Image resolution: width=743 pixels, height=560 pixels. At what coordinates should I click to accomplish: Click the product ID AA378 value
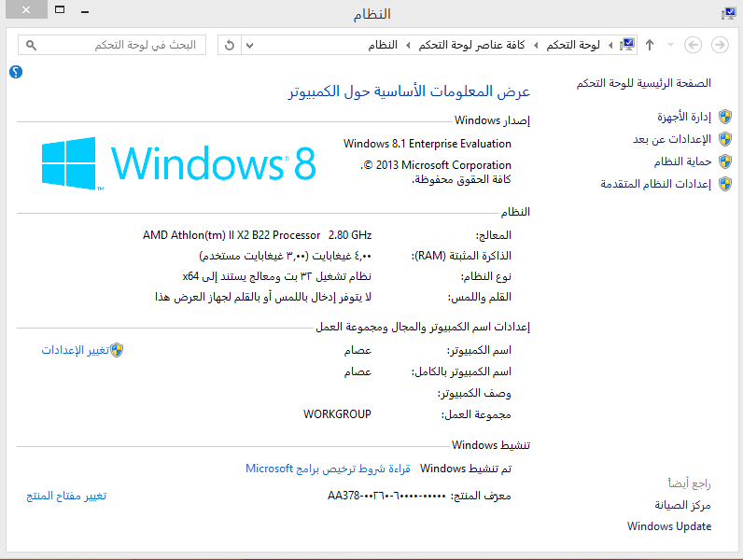[x=386, y=496]
